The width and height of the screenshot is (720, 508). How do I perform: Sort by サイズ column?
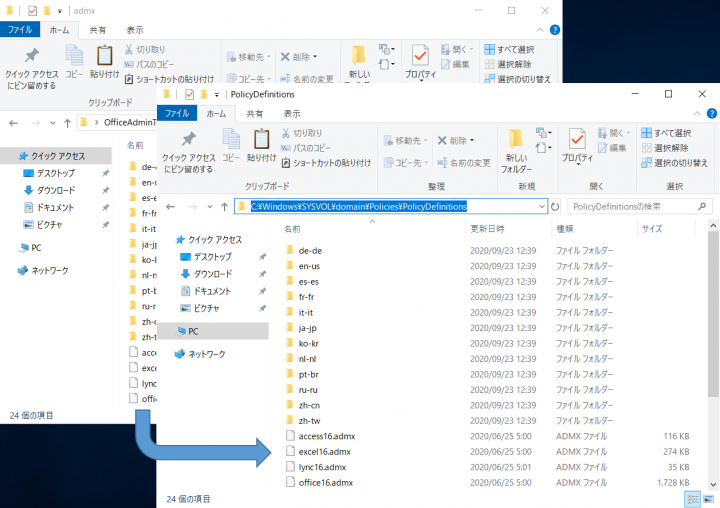pos(652,229)
